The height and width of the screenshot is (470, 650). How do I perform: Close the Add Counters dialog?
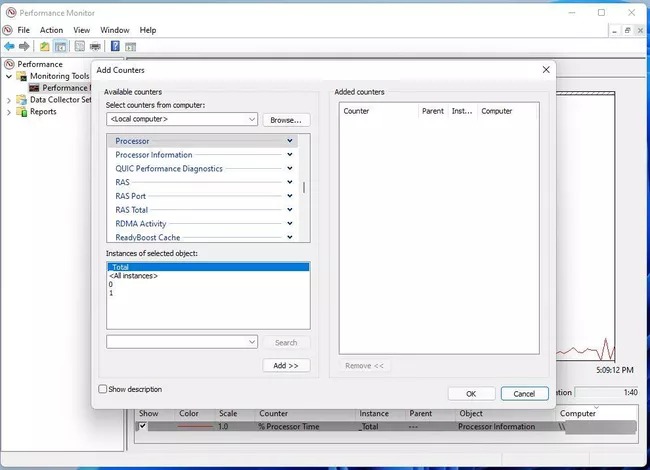[546, 70]
